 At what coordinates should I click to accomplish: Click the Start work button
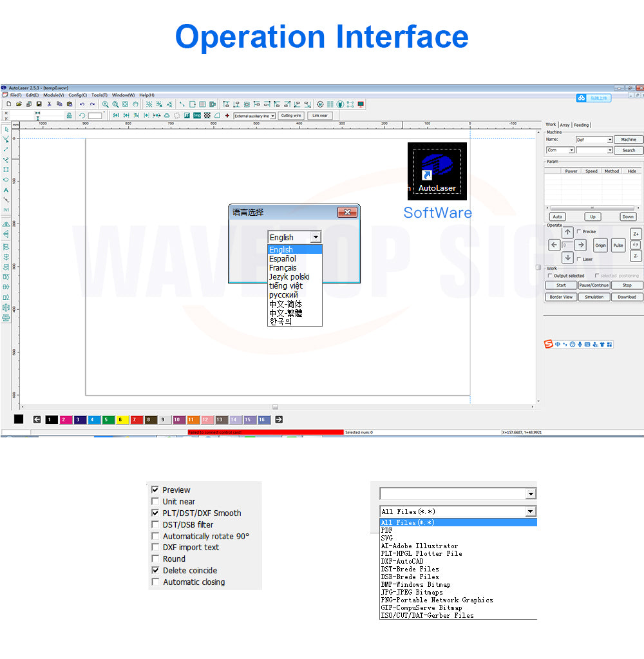tap(561, 285)
